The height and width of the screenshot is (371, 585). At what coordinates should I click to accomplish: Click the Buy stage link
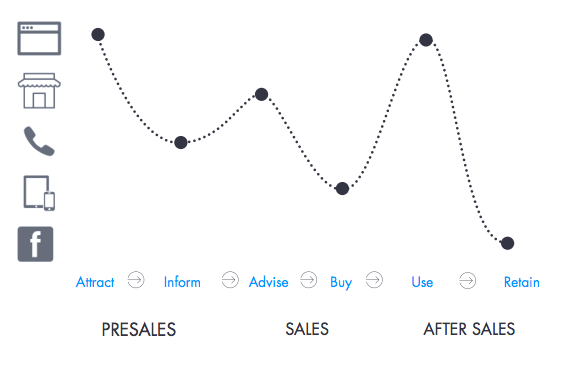341,283
